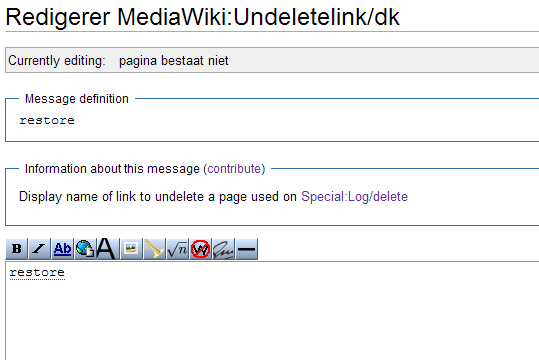Click the page heading Redigerer MediaWiki:Undeletelink/dk
Viewport: 539px width, 360px height.
click(x=202, y=17)
